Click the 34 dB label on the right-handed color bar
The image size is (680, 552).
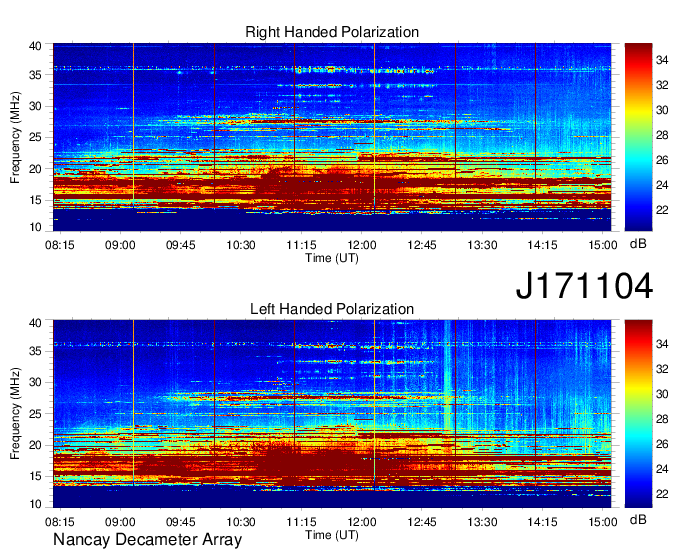click(662, 60)
